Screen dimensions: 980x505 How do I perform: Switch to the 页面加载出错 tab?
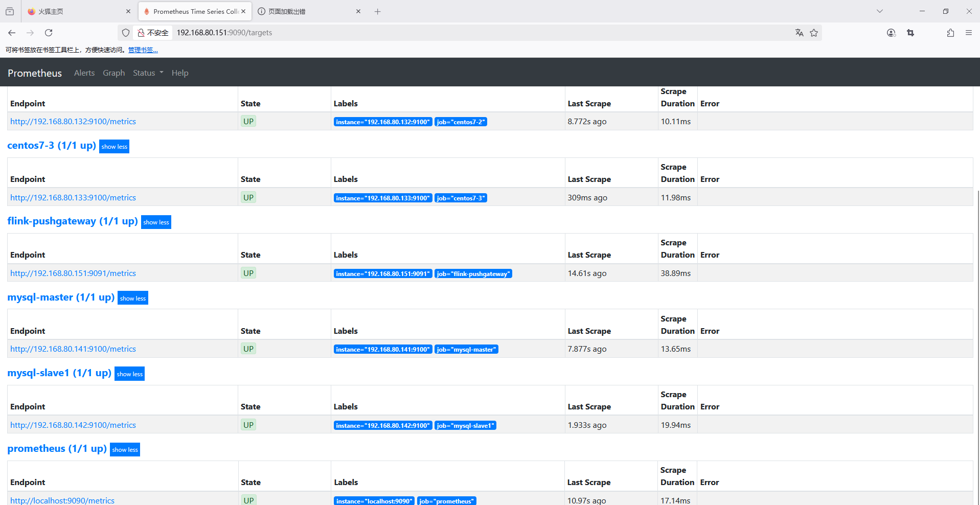point(309,11)
